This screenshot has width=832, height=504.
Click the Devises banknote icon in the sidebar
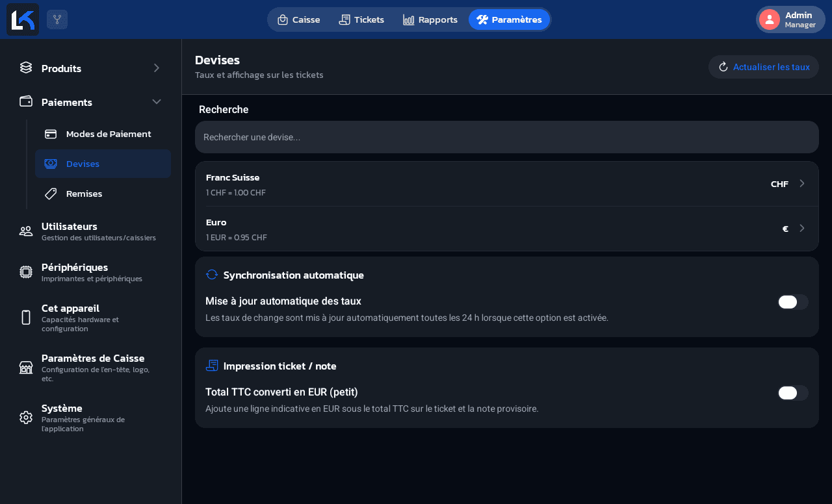coord(51,164)
